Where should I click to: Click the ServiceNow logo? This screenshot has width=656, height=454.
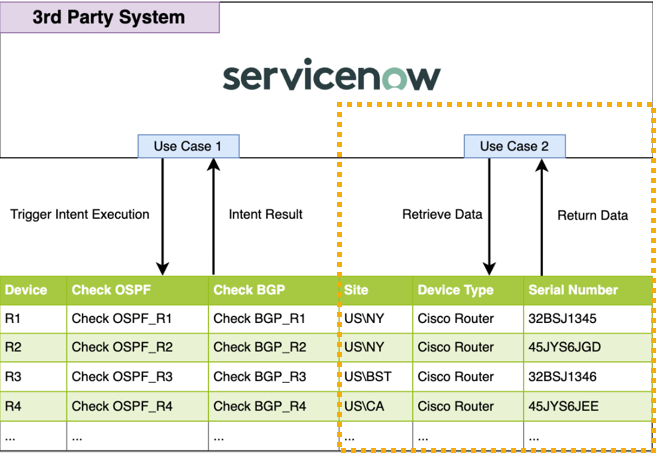(331, 77)
